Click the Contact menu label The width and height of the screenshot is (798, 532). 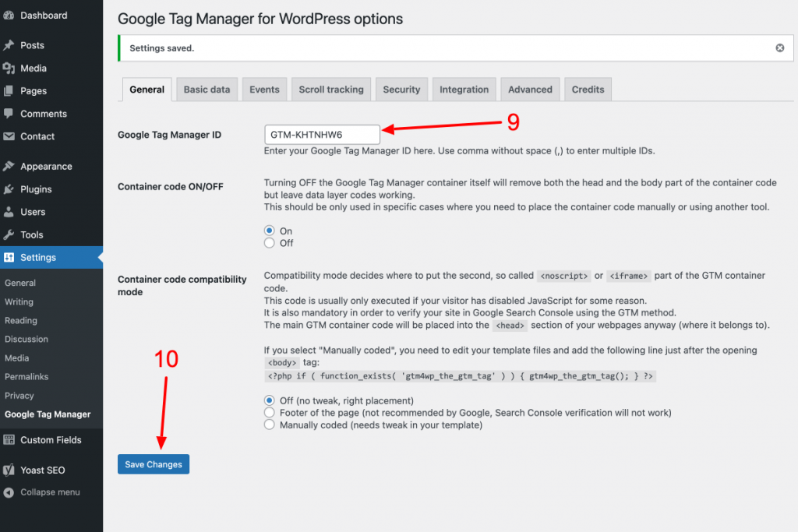click(x=37, y=136)
